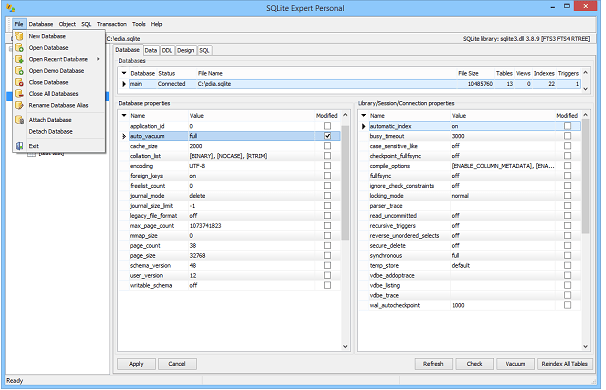
Task: Toggle Modified checkbox for busy_timeout
Action: pyautogui.click(x=567, y=136)
